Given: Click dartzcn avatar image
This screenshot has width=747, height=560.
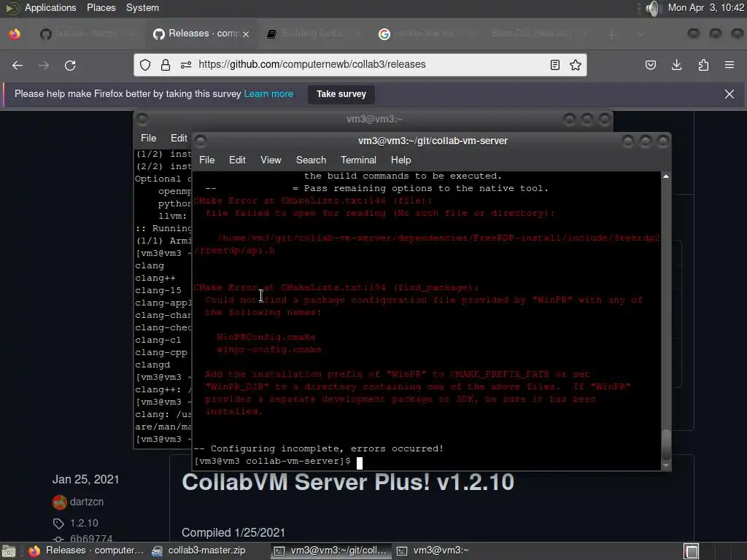Looking at the screenshot, I should click(x=60, y=502).
